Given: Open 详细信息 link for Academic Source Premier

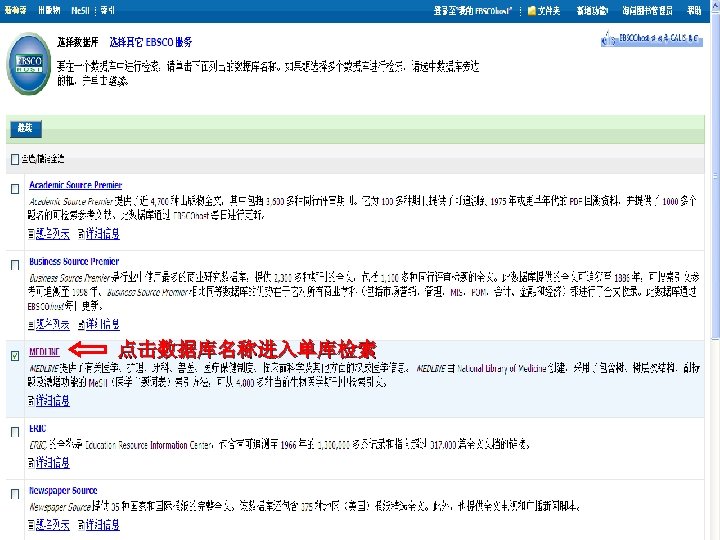Looking at the screenshot, I should pyautogui.click(x=103, y=234).
